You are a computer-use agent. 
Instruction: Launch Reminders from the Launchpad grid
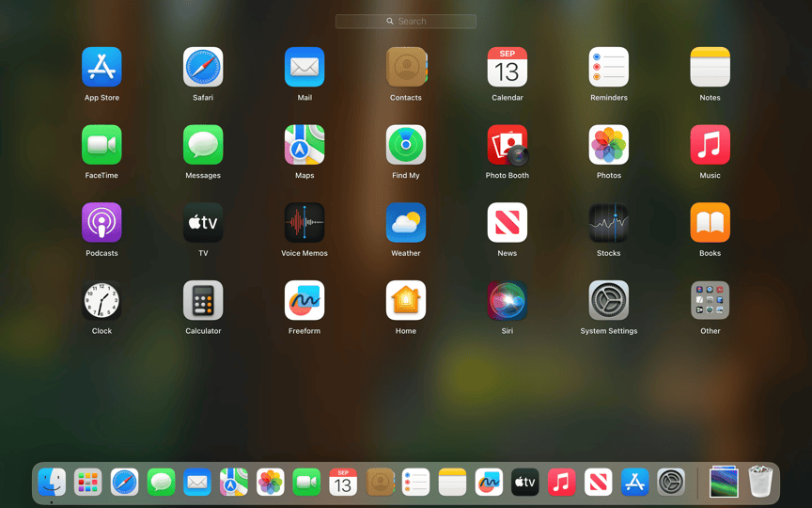coord(608,67)
